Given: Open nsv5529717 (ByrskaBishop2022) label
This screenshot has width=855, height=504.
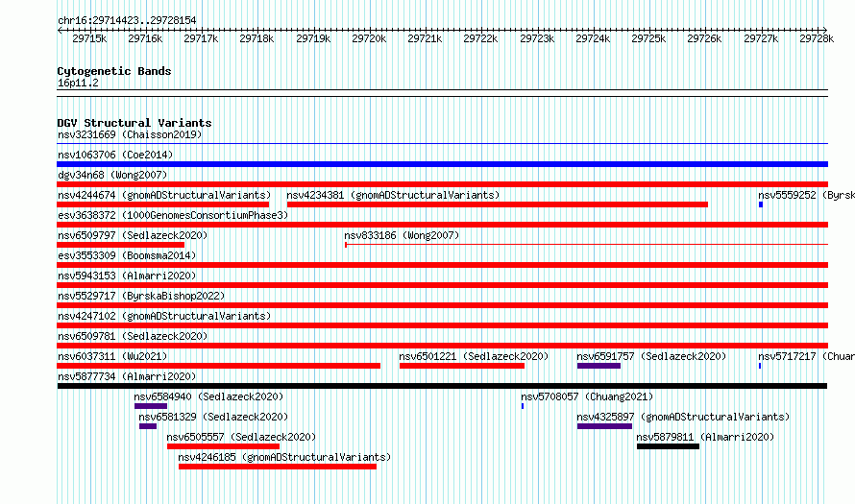Looking at the screenshot, I should pyautogui.click(x=141, y=296).
